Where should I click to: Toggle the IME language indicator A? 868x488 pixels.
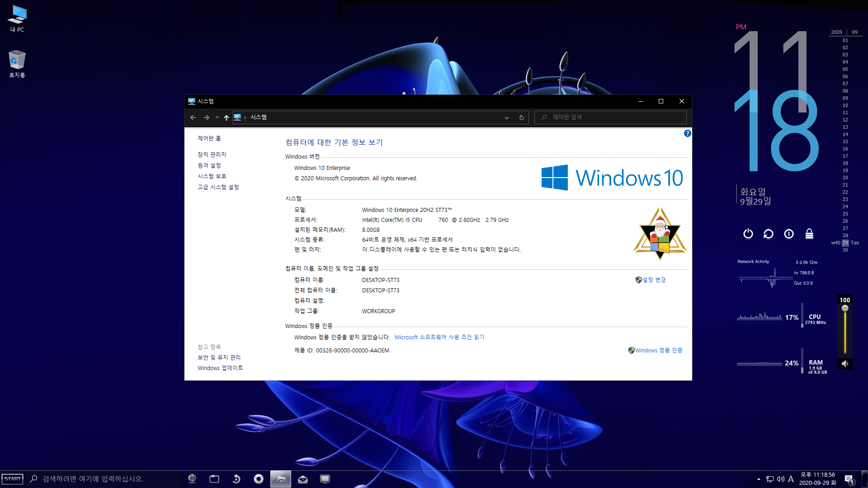pos(791,479)
